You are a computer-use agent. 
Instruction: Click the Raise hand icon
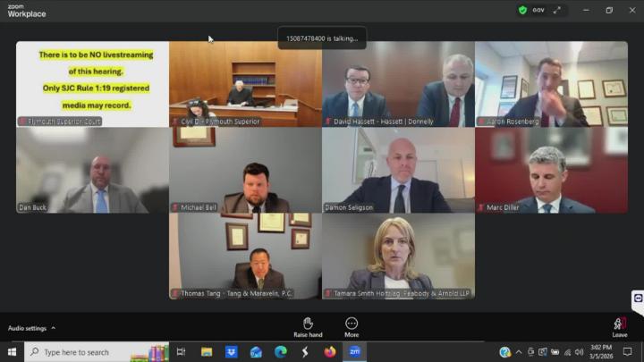[308, 324]
